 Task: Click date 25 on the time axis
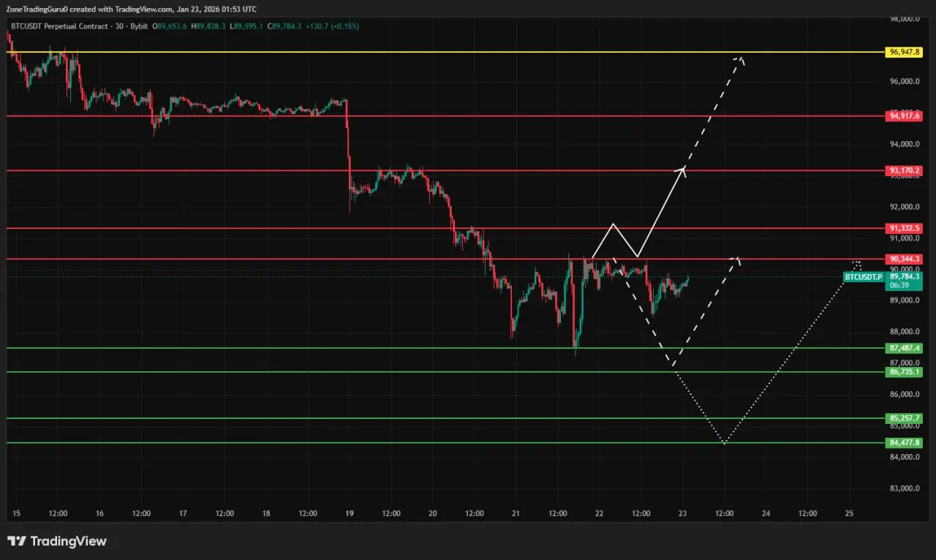(x=849, y=514)
